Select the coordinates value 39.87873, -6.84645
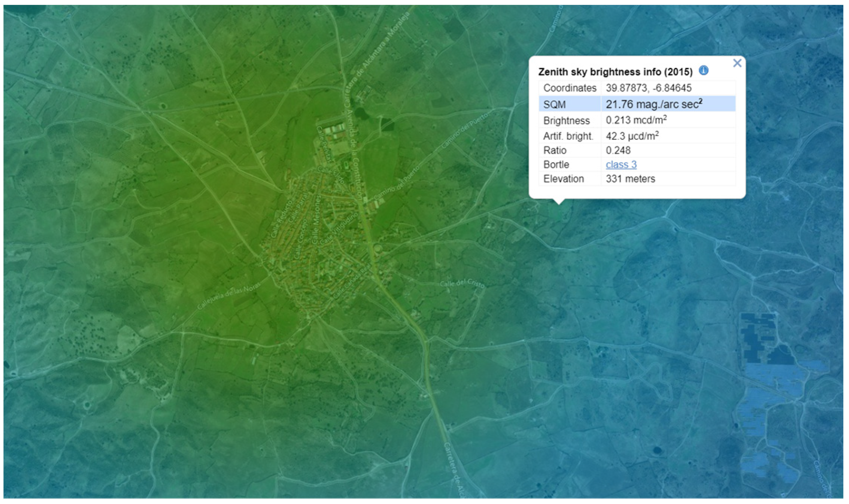The image size is (849, 504). (x=648, y=88)
